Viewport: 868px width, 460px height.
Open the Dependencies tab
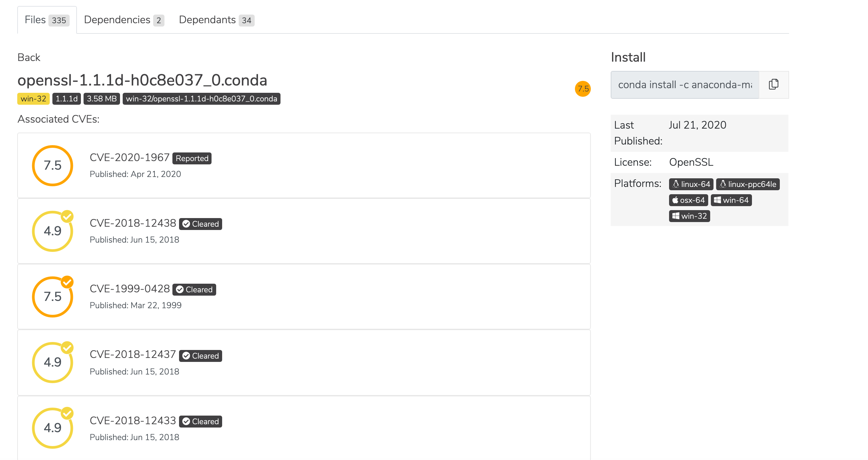click(124, 20)
